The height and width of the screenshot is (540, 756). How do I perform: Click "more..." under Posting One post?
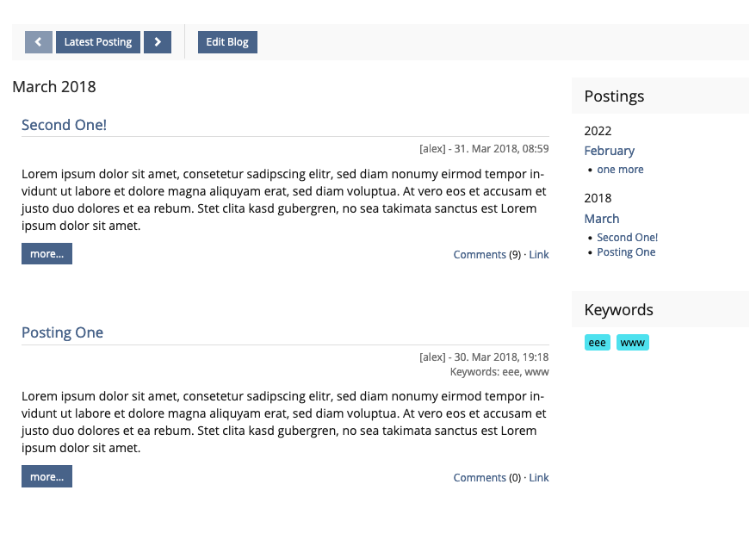pyautogui.click(x=46, y=477)
